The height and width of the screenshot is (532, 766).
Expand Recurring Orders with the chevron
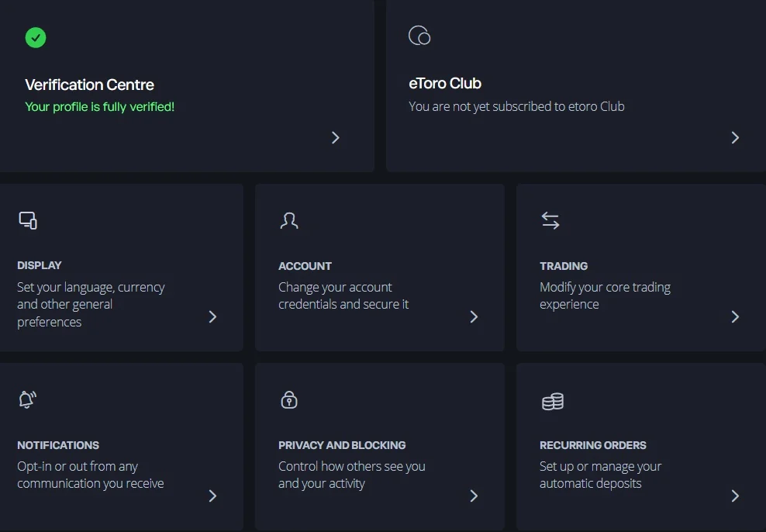coord(735,496)
